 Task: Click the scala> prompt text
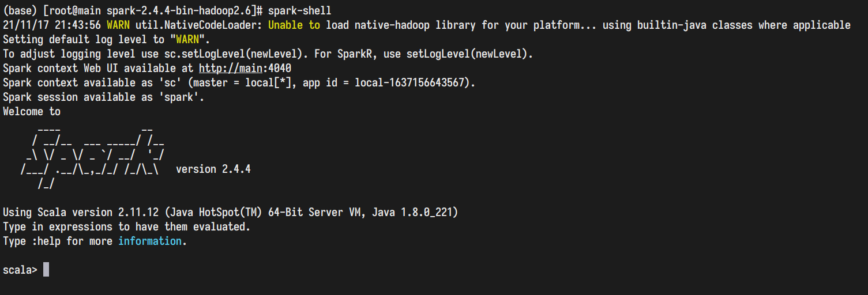(x=20, y=270)
